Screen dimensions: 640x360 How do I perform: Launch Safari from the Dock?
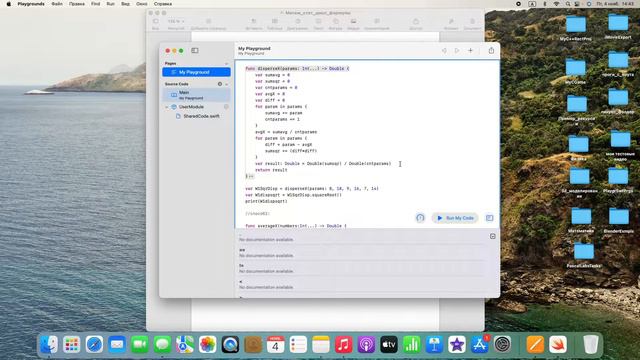94,345
